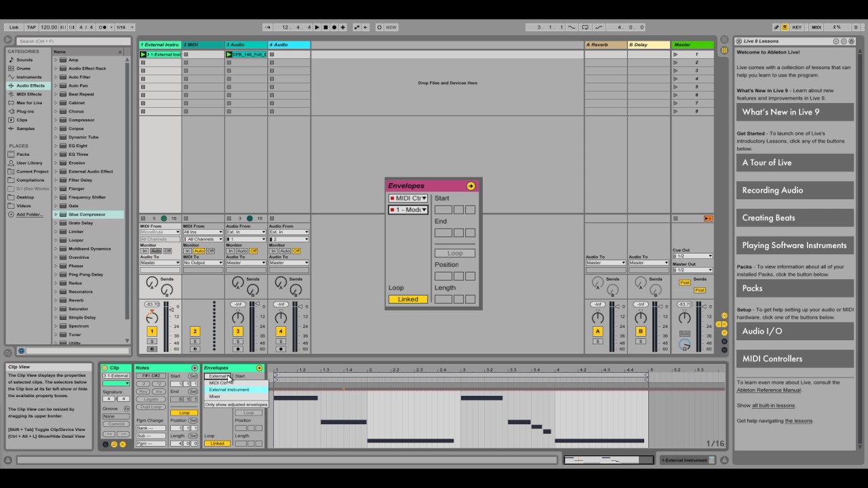Expand the Compressor device folder
This screenshot has height=488, width=868.
[x=56, y=120]
